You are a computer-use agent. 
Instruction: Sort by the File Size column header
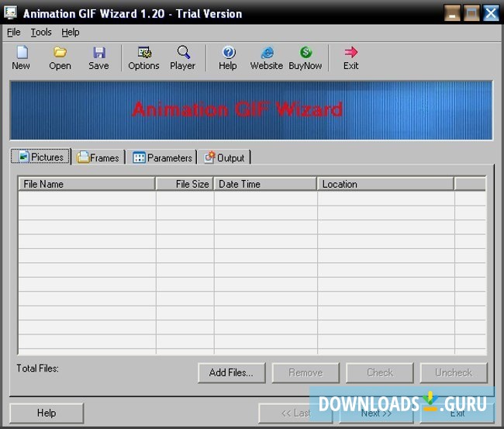pyautogui.click(x=185, y=184)
